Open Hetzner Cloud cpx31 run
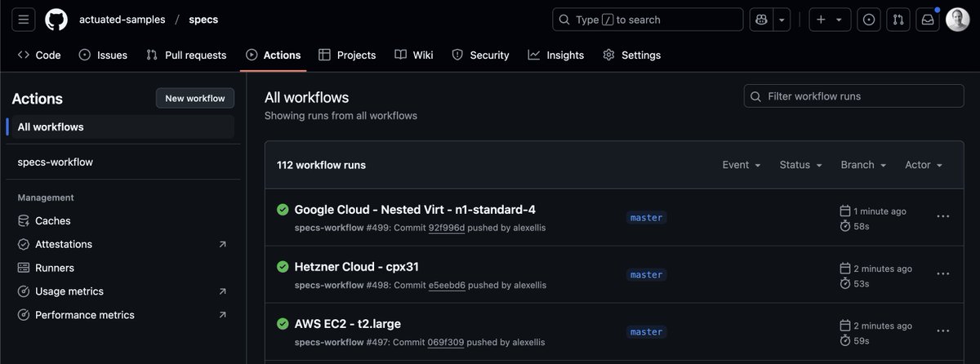Screen dimensions: 980x364 click(356, 267)
